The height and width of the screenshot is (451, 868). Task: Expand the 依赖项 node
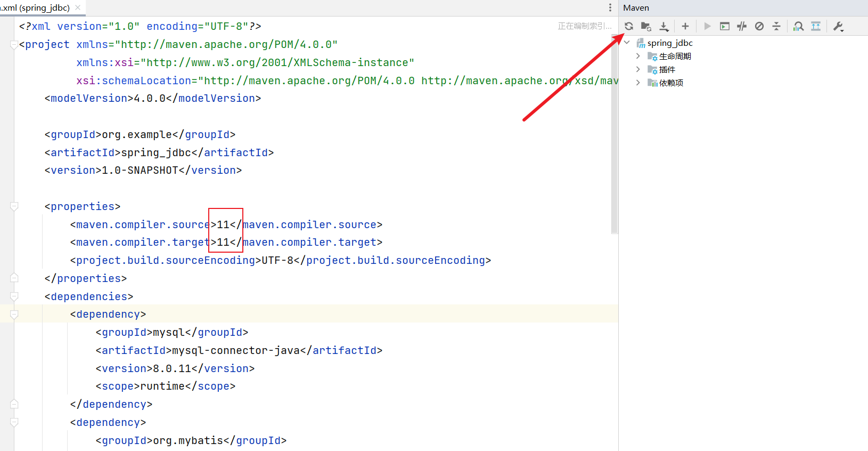(638, 83)
